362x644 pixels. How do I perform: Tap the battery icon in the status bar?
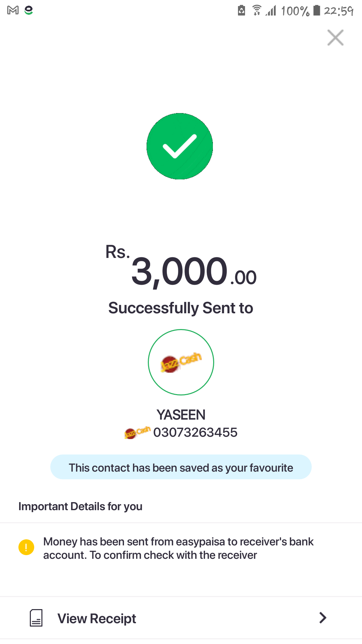[317, 10]
